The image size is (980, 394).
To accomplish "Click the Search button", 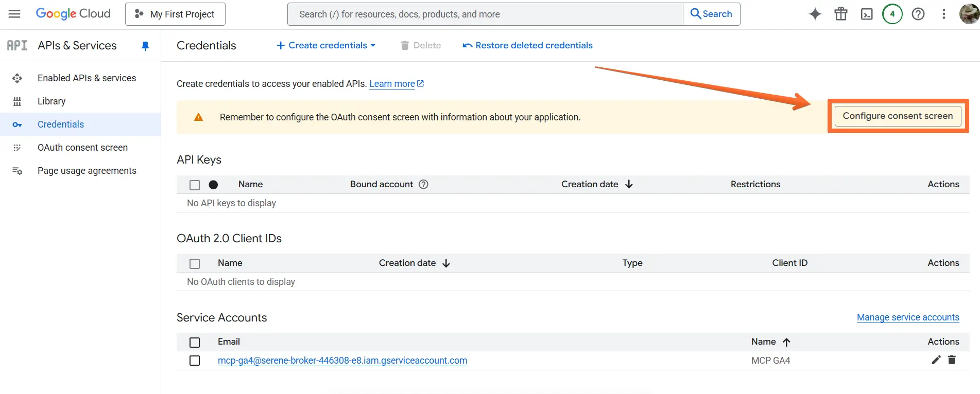I will click(712, 14).
